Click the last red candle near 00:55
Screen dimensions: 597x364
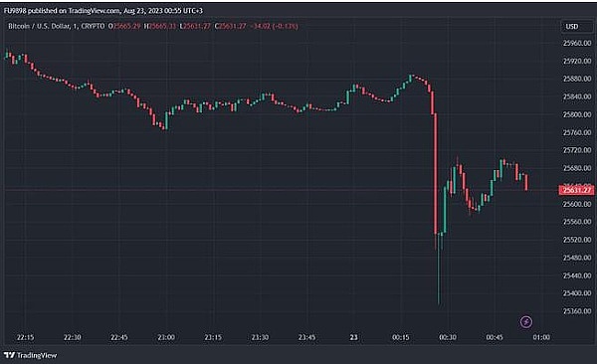(526, 182)
